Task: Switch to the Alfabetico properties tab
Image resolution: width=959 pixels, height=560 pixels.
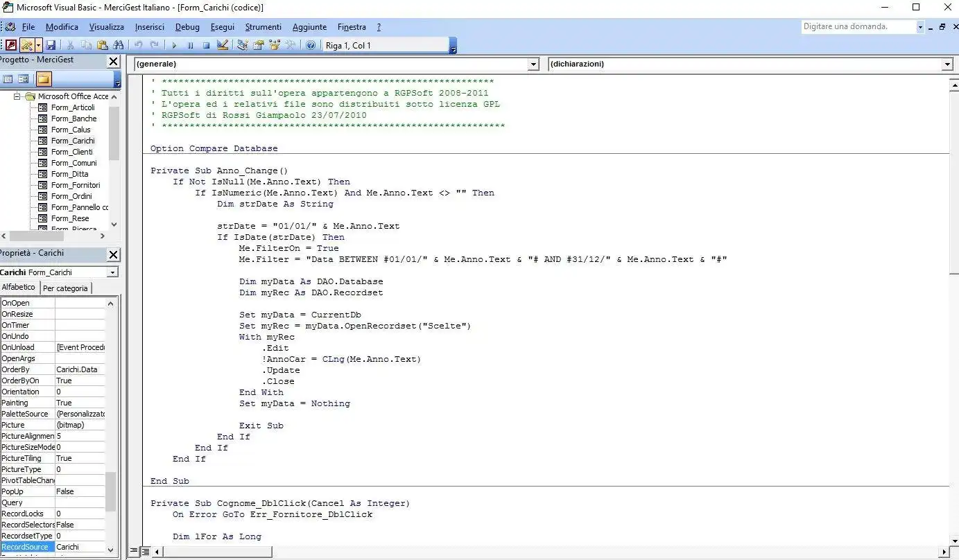Action: tap(19, 287)
